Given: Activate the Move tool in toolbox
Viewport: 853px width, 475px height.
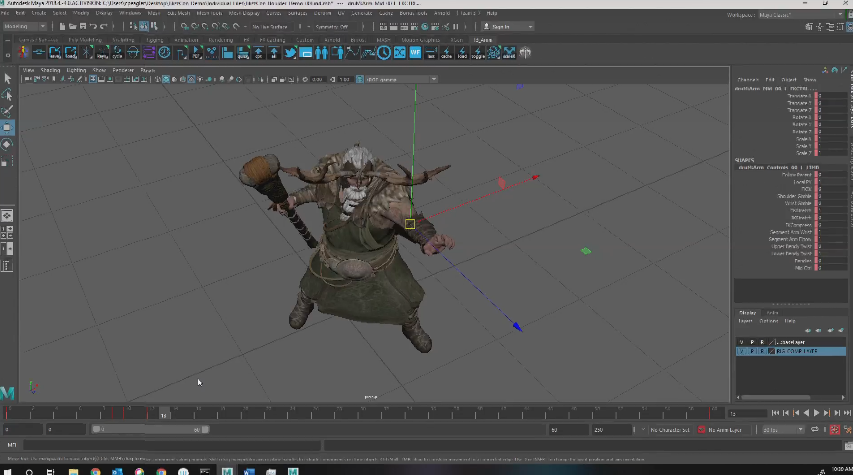Looking at the screenshot, I should click(7, 128).
